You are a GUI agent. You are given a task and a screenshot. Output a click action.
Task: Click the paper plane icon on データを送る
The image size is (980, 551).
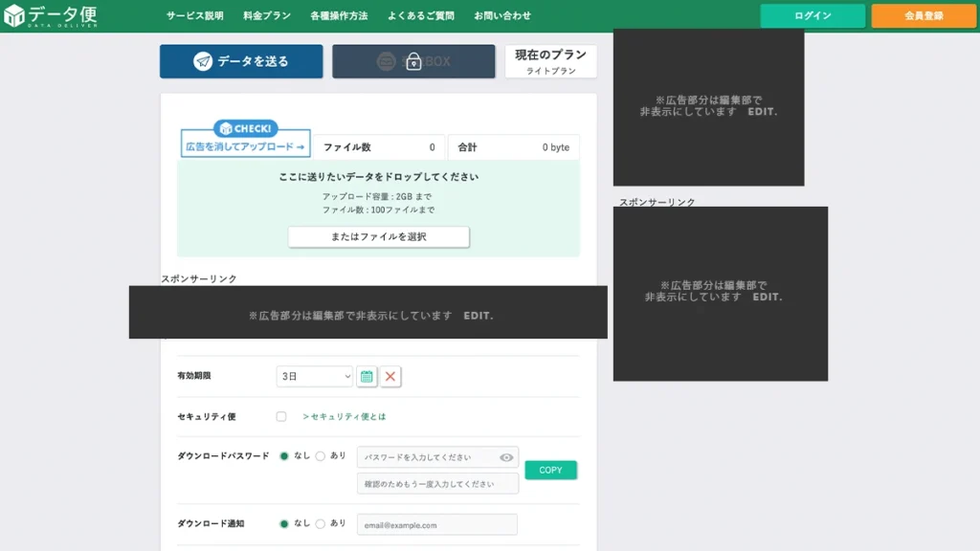point(203,61)
